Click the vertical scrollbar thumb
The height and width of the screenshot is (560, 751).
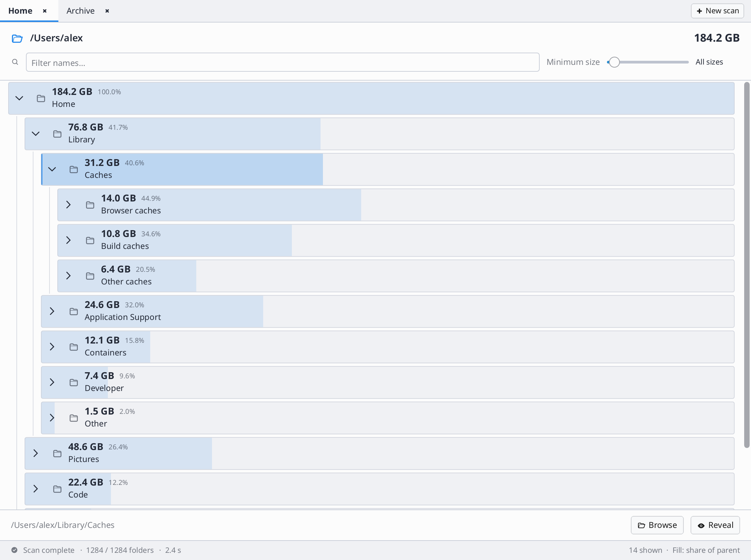click(747, 265)
